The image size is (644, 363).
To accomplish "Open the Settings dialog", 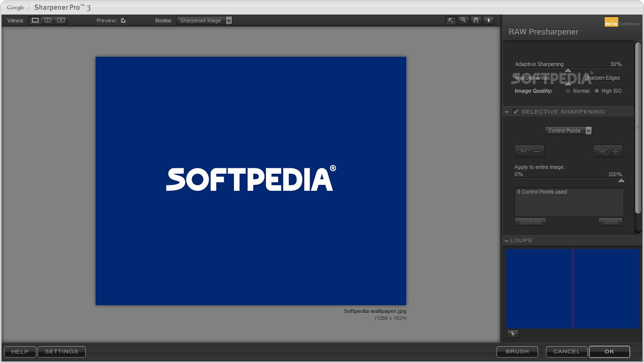I will [x=62, y=352].
